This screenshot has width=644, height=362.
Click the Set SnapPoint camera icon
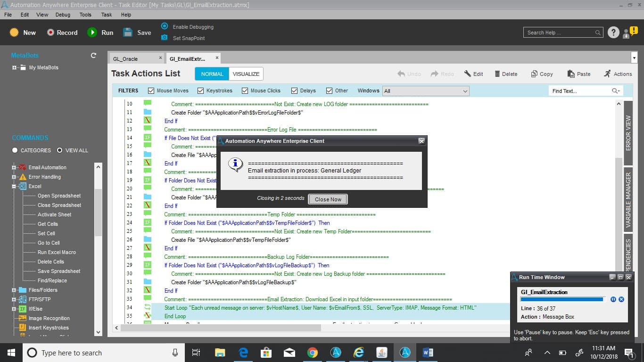(x=165, y=38)
